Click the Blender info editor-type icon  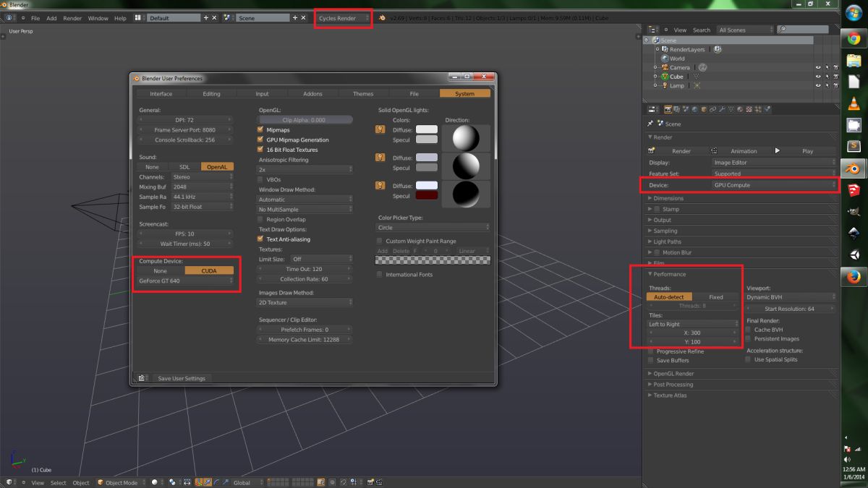tap(11, 17)
